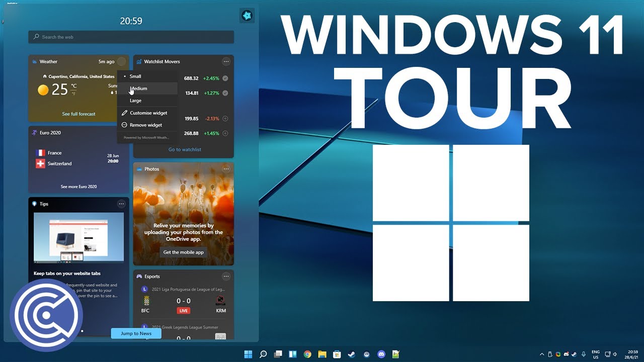This screenshot has width=644, height=362.
Task: Open taskbar Search magnifier
Action: coord(263,354)
